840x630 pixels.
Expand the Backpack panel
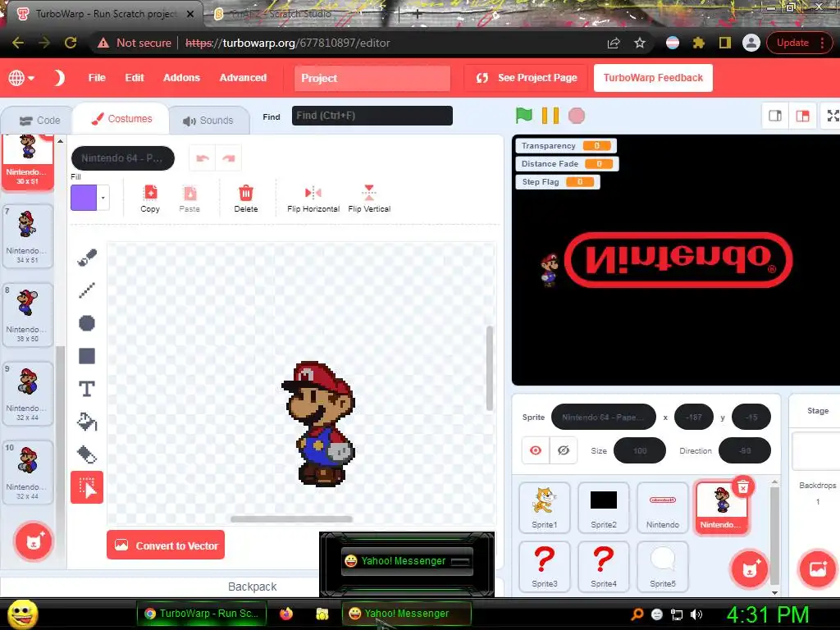[253, 587]
